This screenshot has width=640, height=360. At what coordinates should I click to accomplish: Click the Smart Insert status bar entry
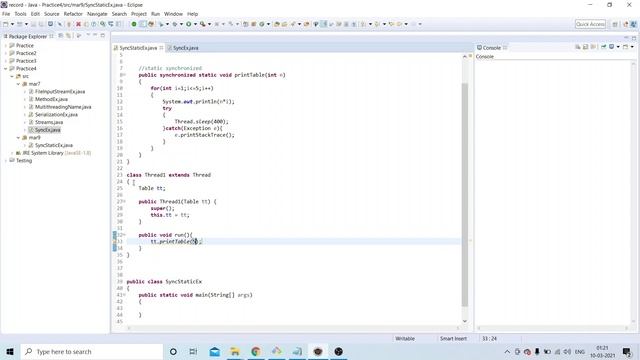(x=453, y=339)
